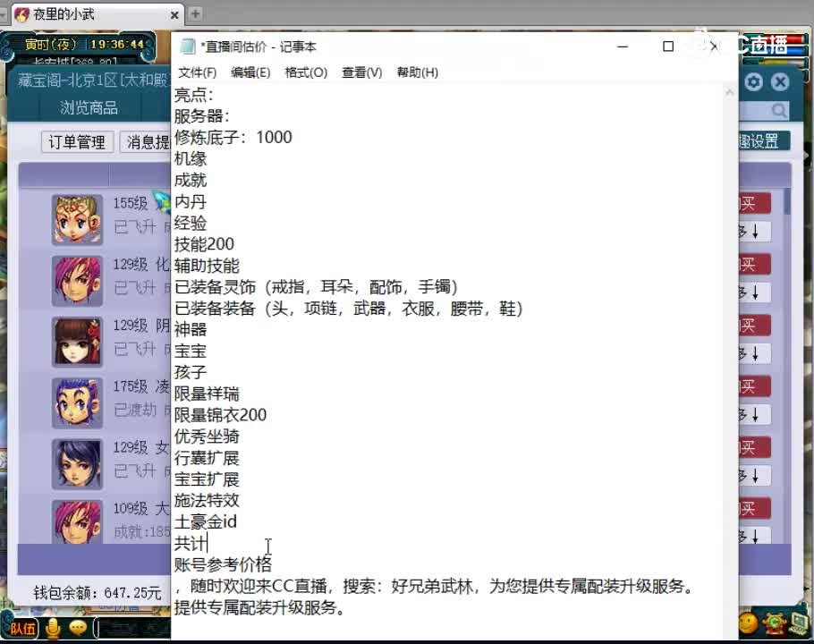Click the red buy button in 109级 row
This screenshot has width=814, height=644.
pyautogui.click(x=755, y=509)
